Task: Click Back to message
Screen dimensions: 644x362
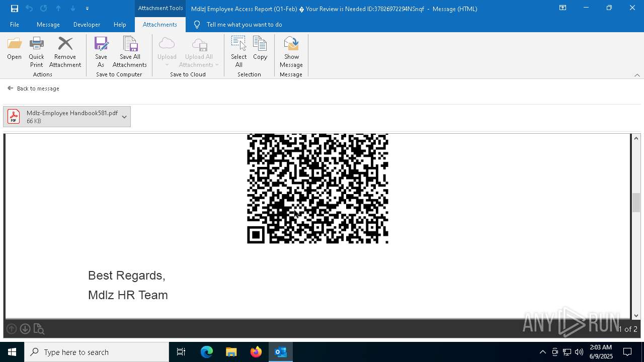Action: (x=34, y=88)
